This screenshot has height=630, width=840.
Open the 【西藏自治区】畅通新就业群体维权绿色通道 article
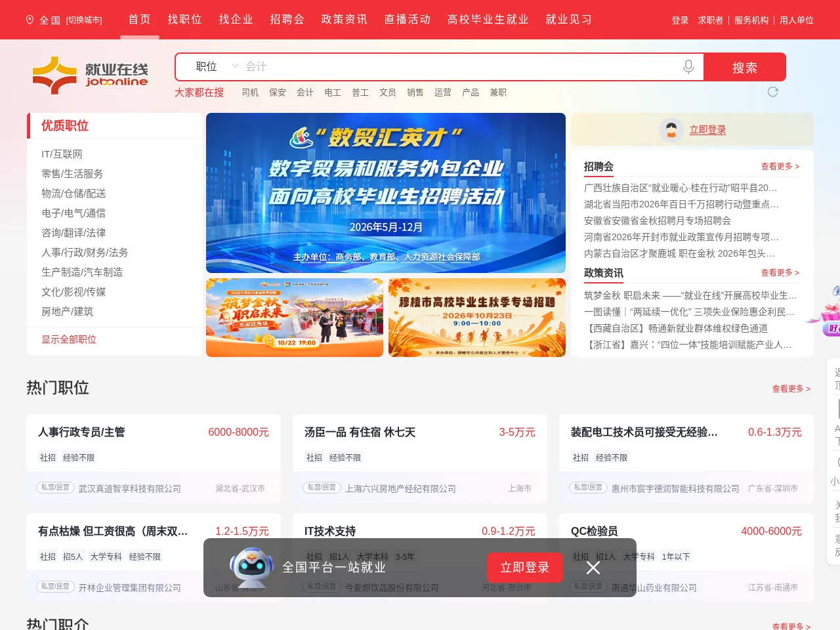click(676, 328)
